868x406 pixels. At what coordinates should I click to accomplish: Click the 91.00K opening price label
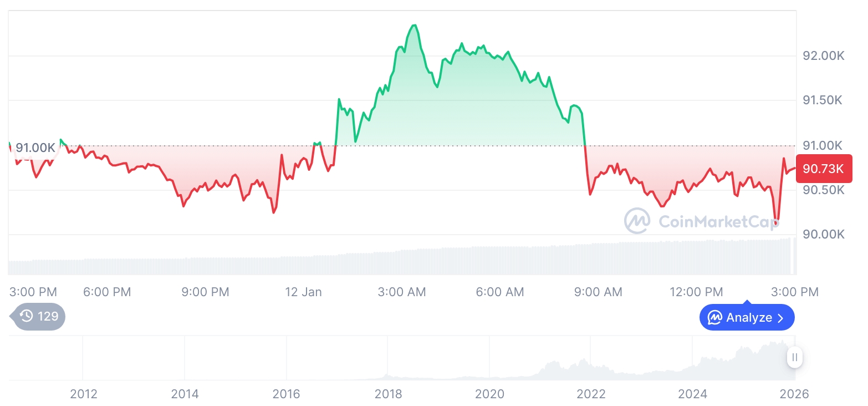point(35,148)
